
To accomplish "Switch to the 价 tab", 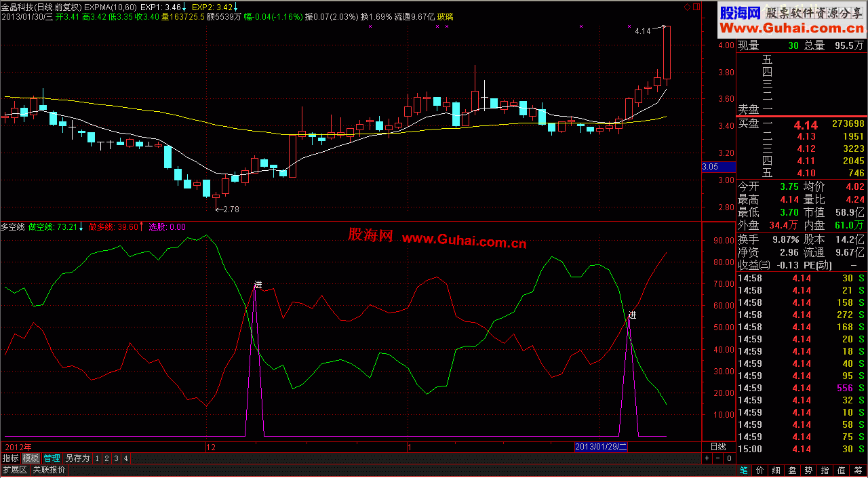I will pos(760,470).
